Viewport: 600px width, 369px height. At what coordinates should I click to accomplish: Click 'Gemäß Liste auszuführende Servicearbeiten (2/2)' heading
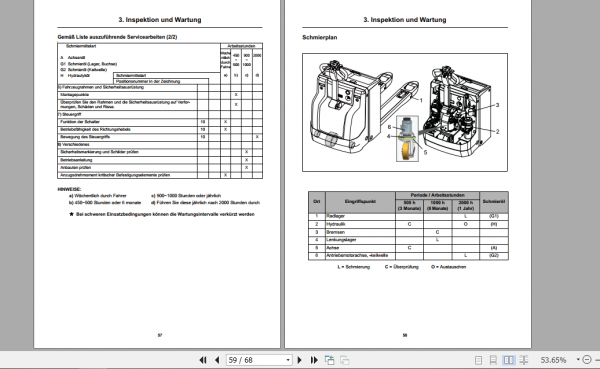click(117, 37)
